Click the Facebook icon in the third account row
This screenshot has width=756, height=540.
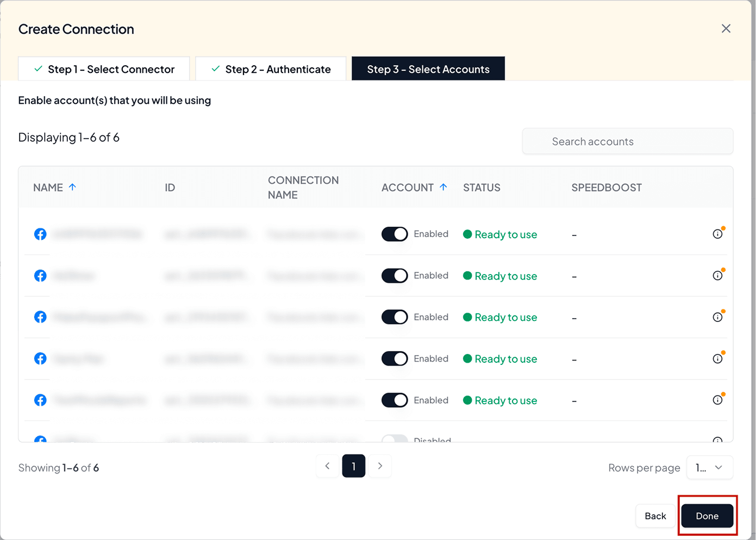[x=40, y=317]
